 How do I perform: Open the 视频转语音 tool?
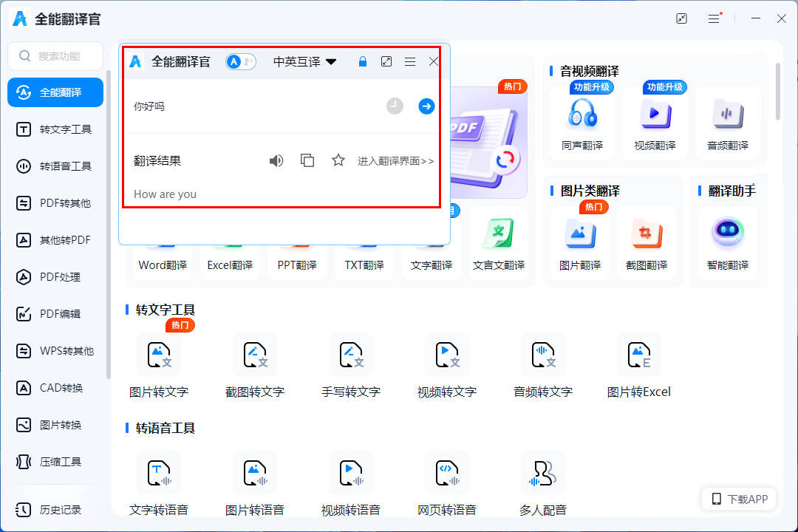point(351,484)
